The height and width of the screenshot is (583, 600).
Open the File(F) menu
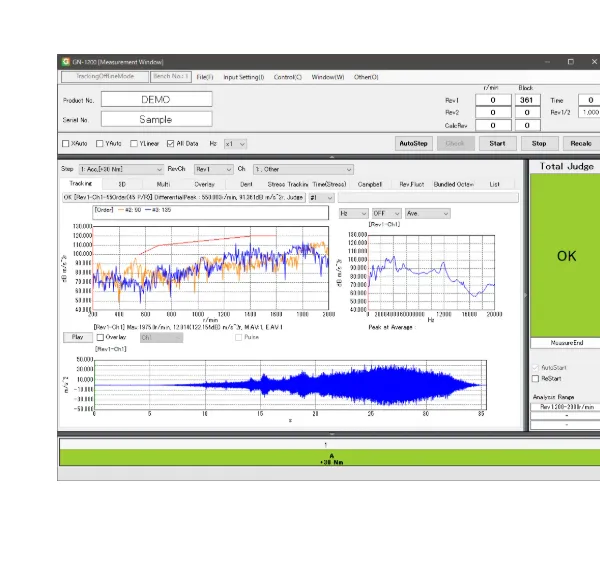[x=205, y=77]
